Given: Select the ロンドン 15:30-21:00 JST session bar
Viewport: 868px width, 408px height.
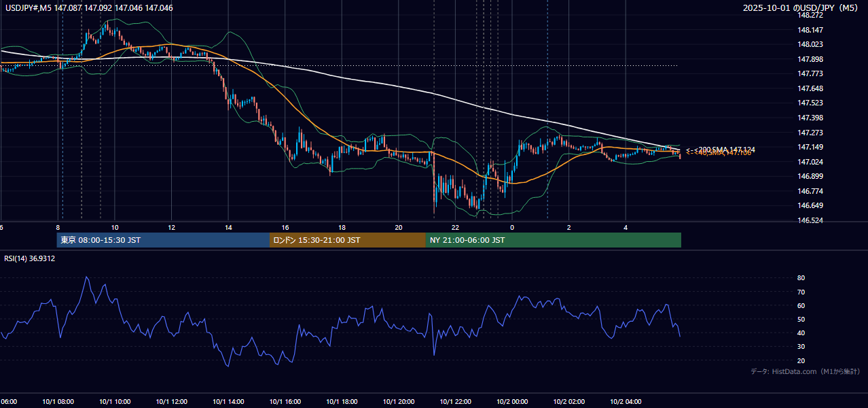Looking at the screenshot, I should click(348, 240).
